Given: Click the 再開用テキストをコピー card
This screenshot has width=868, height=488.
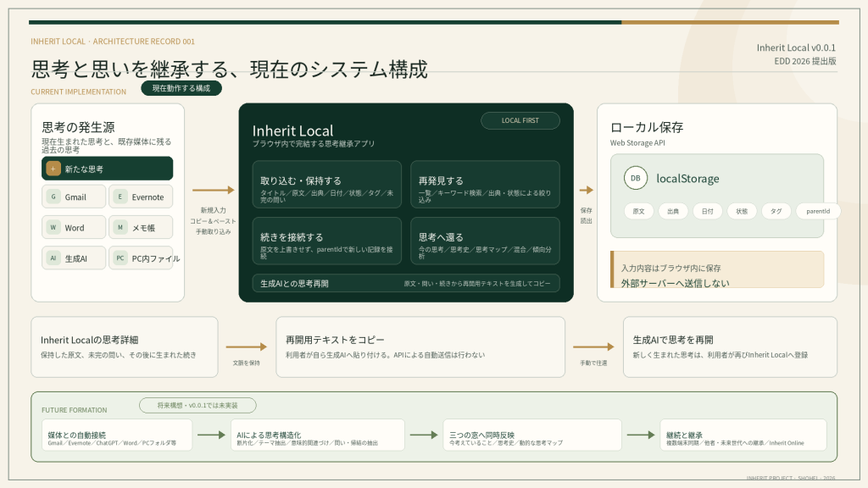Looking at the screenshot, I should coord(420,347).
